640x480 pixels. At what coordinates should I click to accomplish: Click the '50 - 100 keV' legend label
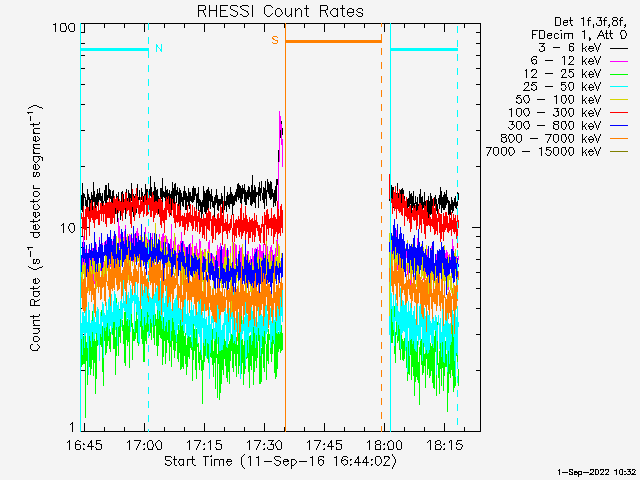pyautogui.click(x=558, y=100)
